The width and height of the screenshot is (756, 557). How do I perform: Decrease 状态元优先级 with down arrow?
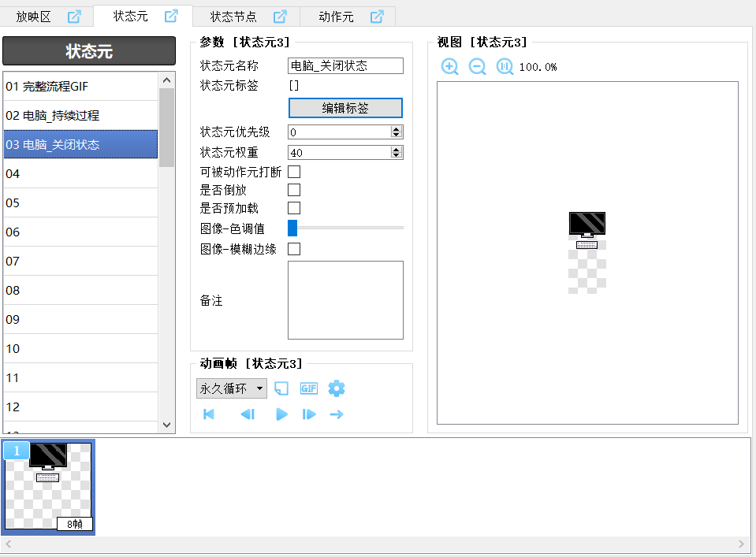[x=397, y=136]
